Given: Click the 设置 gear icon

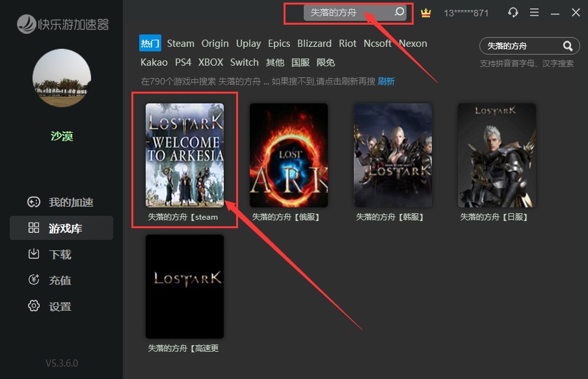Looking at the screenshot, I should [x=34, y=306].
